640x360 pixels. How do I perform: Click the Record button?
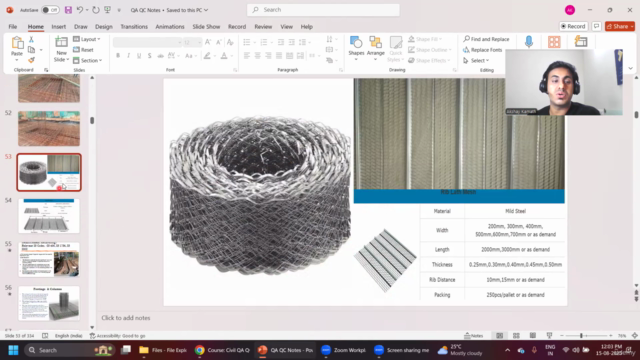573,26
